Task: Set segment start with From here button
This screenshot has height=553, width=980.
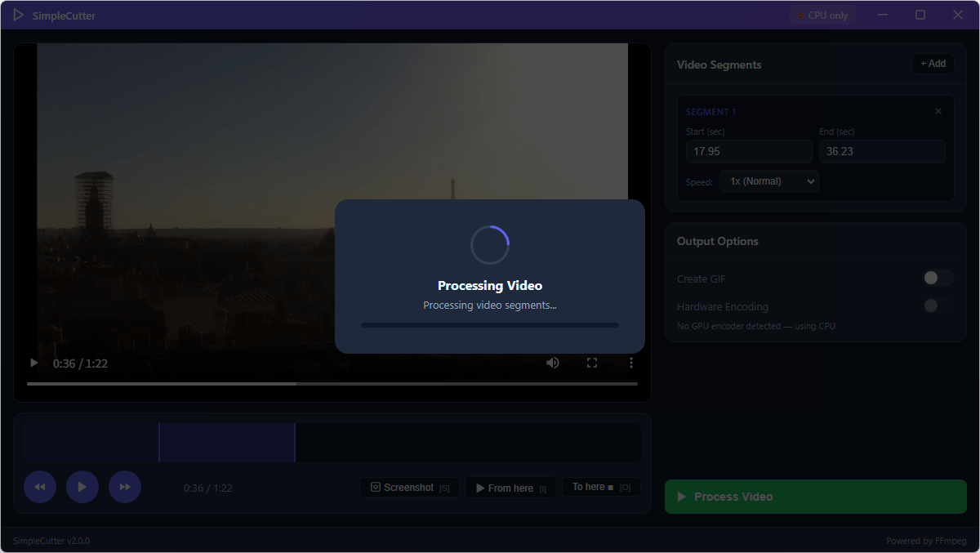Action: click(x=510, y=488)
